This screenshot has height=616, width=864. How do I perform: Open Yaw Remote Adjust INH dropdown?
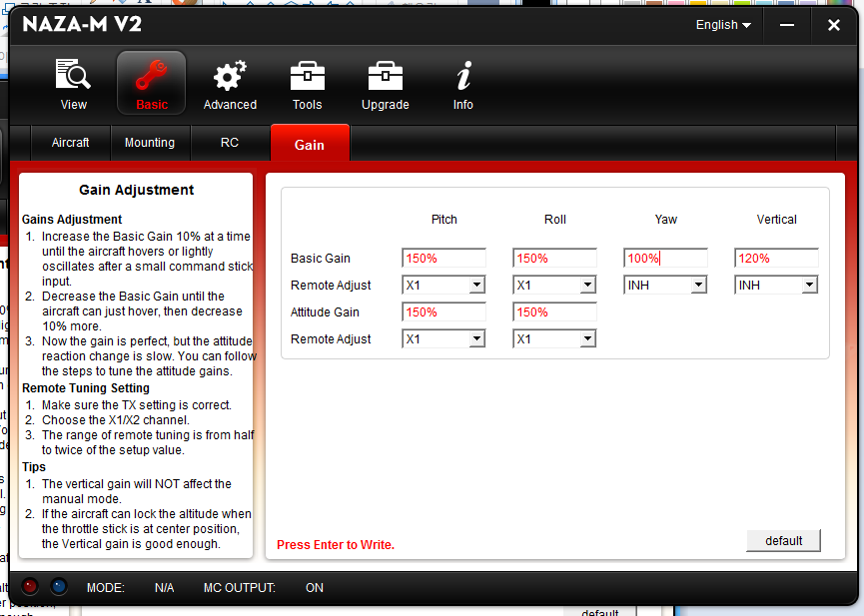point(665,285)
